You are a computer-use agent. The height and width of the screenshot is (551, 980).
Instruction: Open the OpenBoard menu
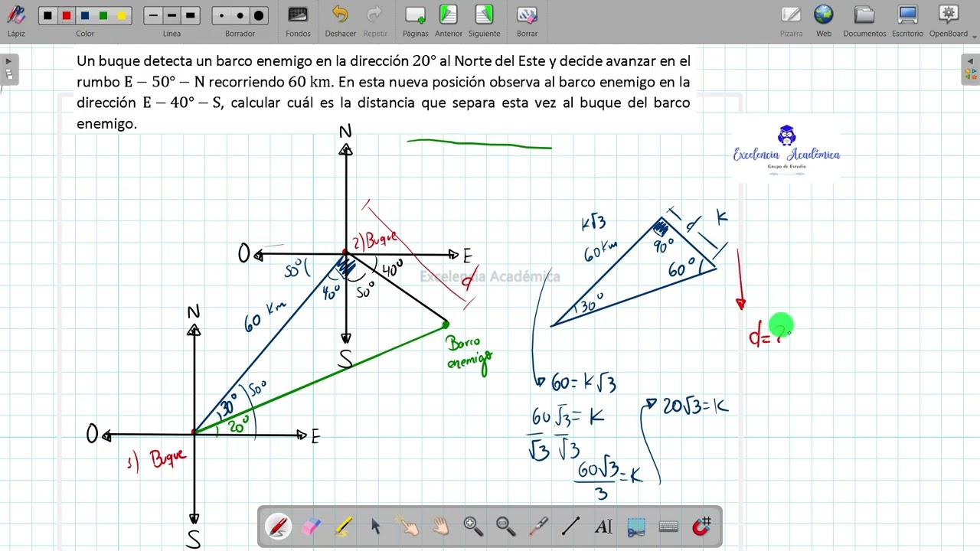click(x=949, y=21)
